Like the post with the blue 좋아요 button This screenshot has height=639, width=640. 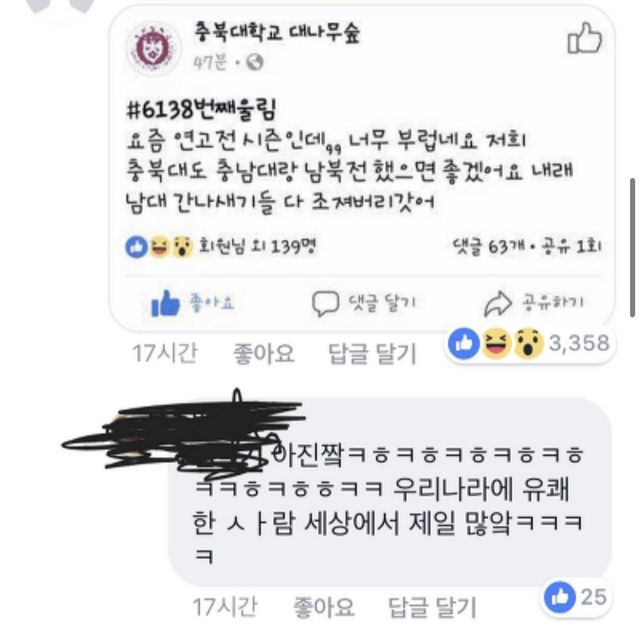[x=192, y=303]
